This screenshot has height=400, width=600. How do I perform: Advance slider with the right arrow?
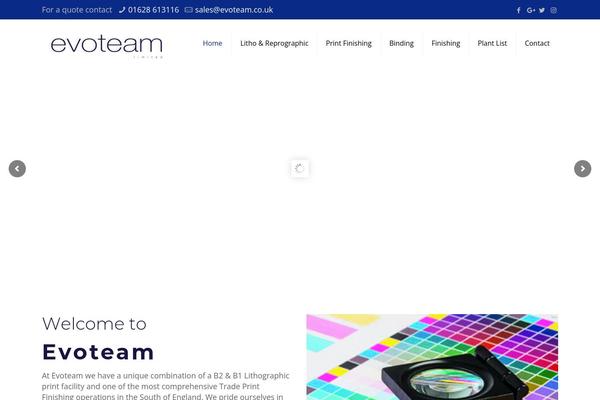pyautogui.click(x=582, y=168)
